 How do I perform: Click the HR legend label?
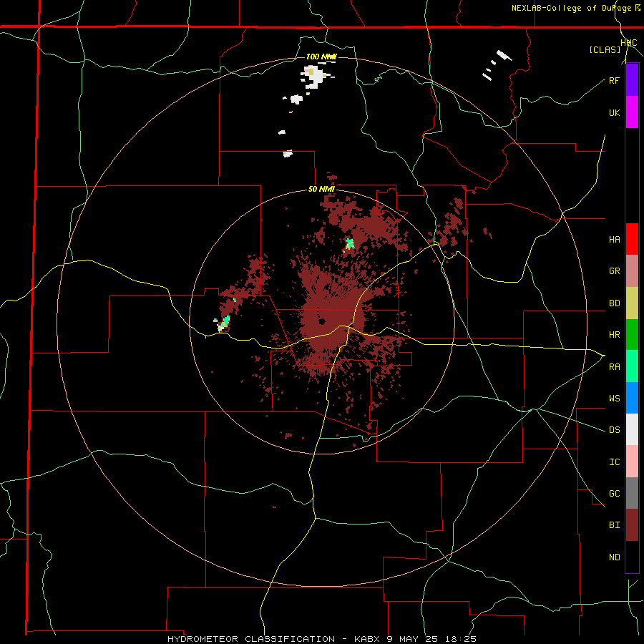tap(614, 335)
